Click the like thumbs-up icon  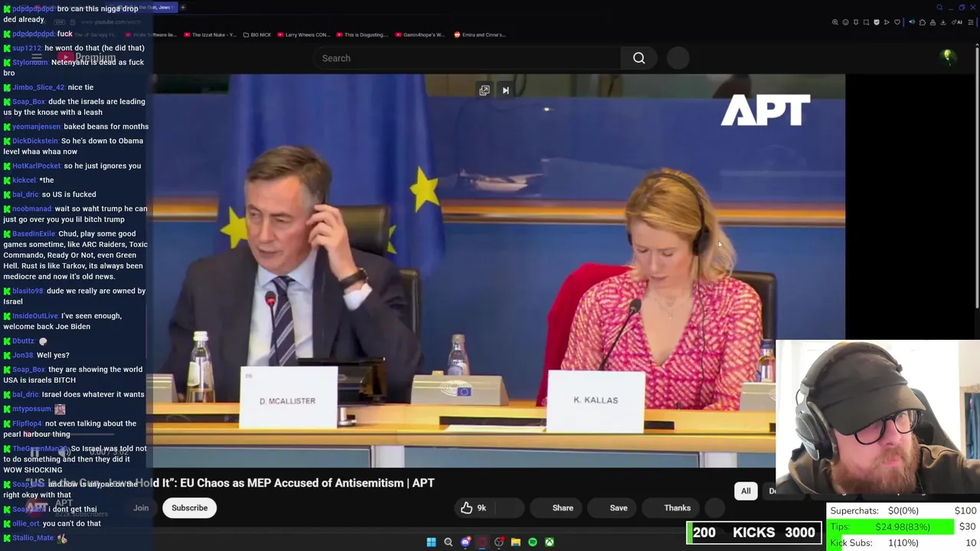466,507
